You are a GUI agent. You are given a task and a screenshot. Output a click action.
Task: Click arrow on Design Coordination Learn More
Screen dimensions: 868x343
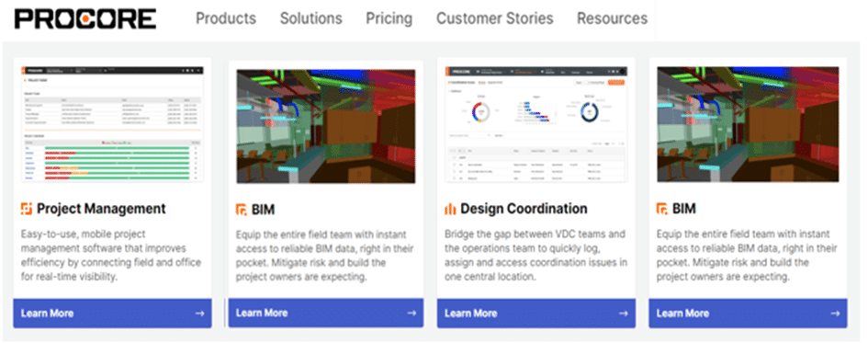pyautogui.click(x=624, y=314)
